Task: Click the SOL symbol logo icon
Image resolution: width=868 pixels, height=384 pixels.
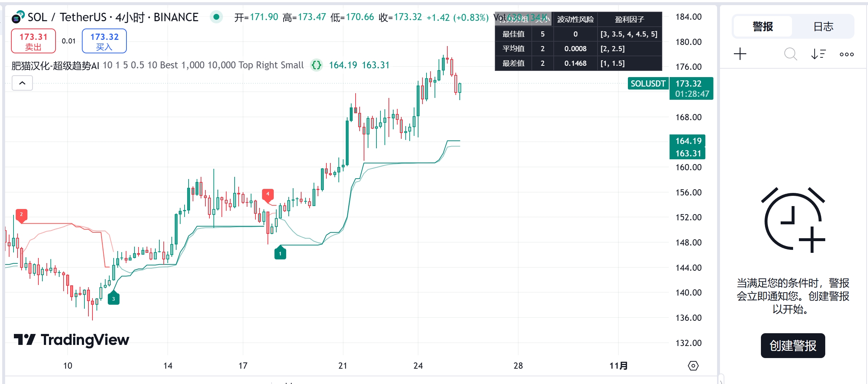Action: [18, 17]
